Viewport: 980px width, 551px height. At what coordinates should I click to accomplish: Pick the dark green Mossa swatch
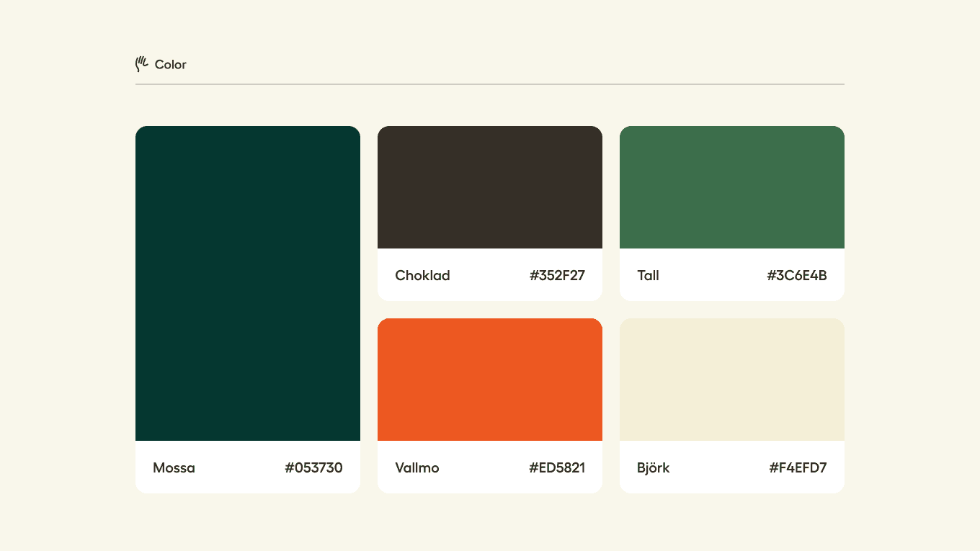[248, 283]
